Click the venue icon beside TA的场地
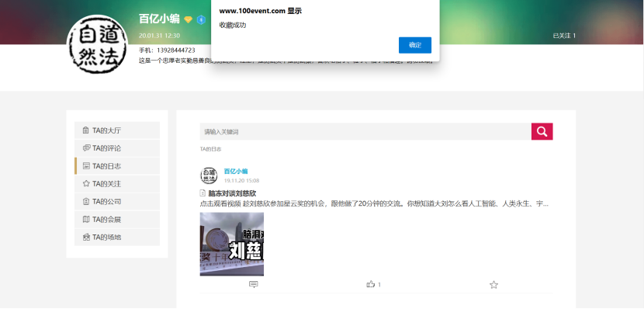 [x=86, y=237]
